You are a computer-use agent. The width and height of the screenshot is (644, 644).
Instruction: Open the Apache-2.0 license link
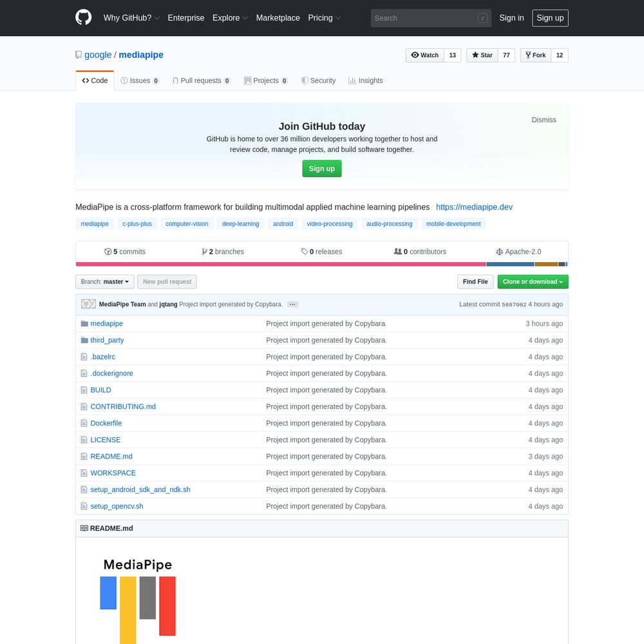[518, 251]
